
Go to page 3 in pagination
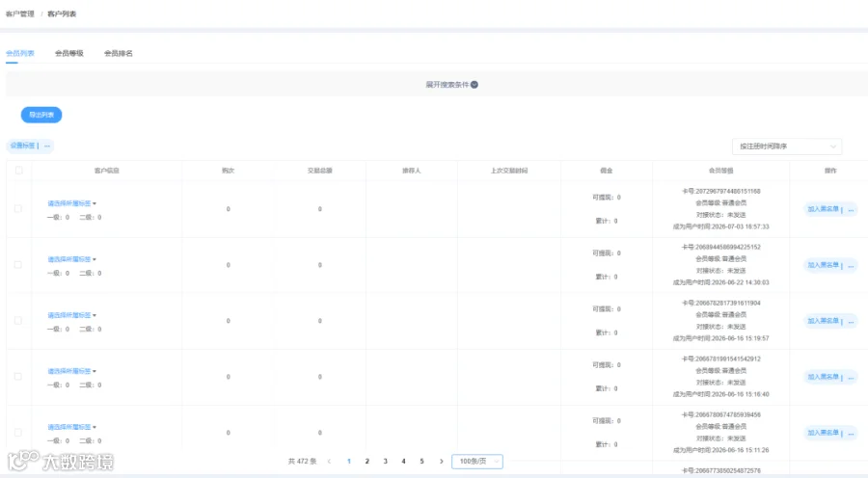(385, 462)
